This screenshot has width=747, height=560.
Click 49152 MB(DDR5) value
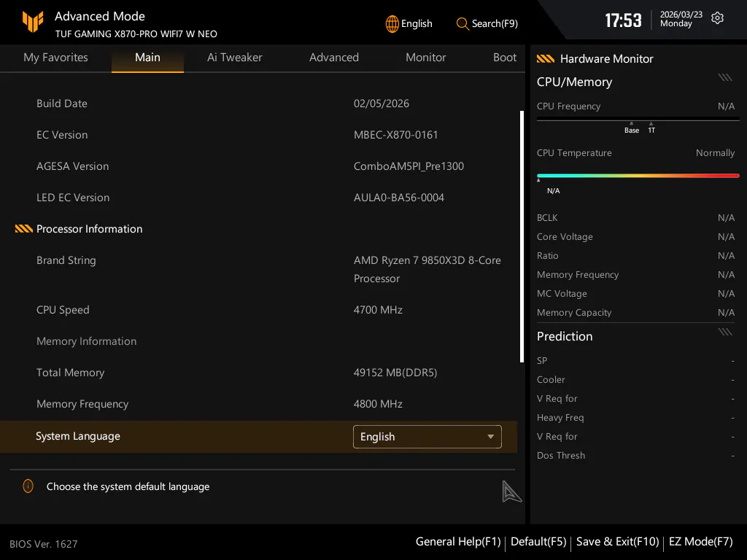[x=395, y=373]
